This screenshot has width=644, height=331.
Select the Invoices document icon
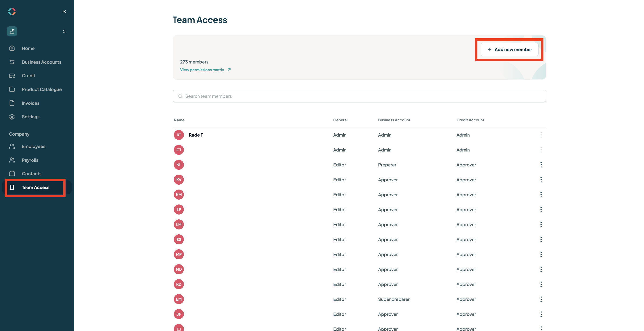[x=12, y=103]
